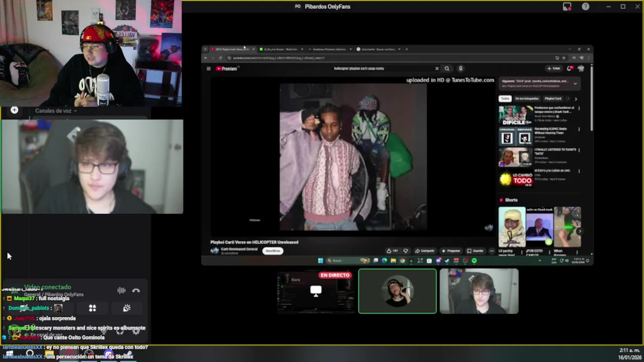Select the EN DIRECTO stream tile
Viewport: 644px width, 362px height.
point(316,291)
